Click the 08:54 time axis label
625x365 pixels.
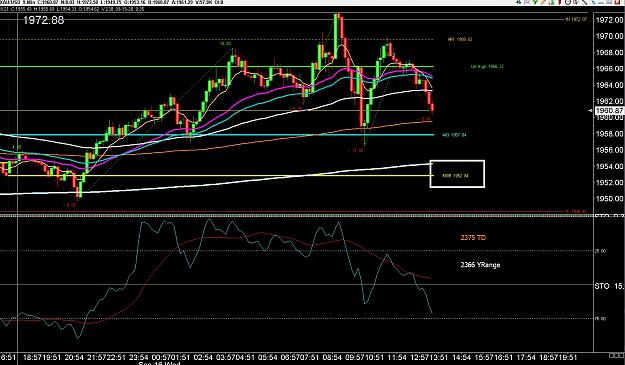pos(332,358)
